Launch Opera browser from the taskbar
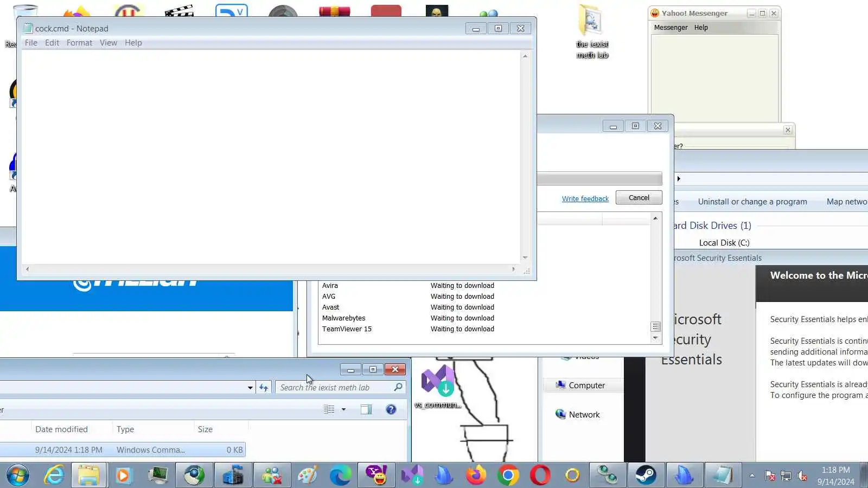Image resolution: width=868 pixels, height=488 pixels. [540, 476]
